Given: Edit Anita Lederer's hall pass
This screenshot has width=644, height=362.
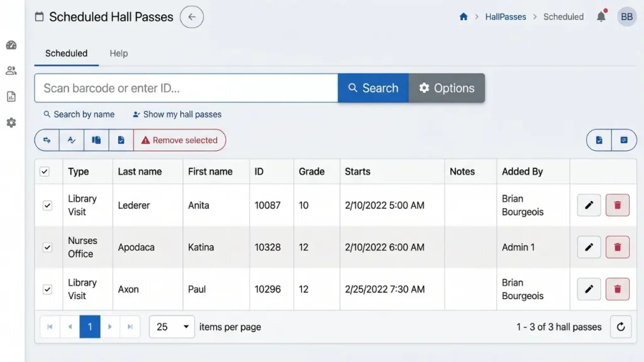Looking at the screenshot, I should click(589, 206).
